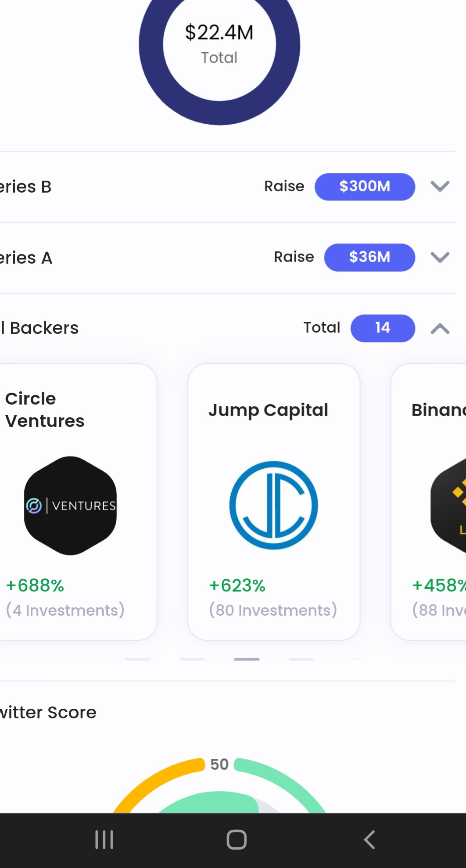Screen dimensions: 466x868
Task: Tap Jump Capital's 80 Investments text
Action: pyautogui.click(x=273, y=610)
